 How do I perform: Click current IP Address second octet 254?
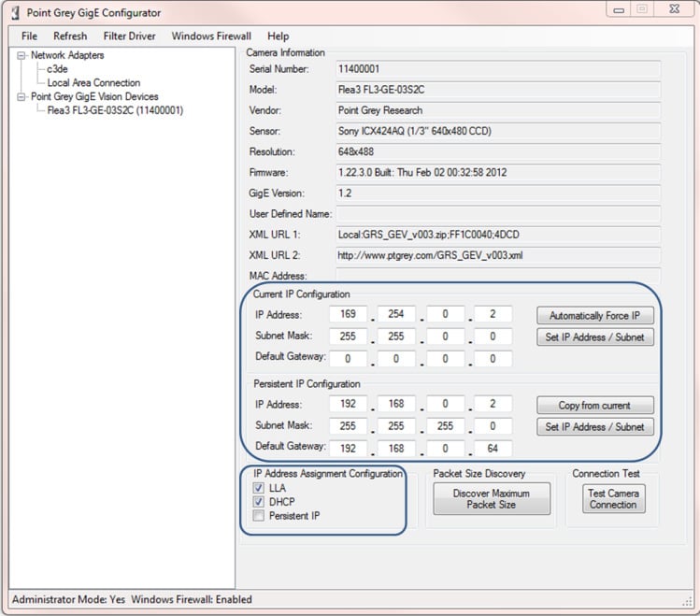tap(396, 314)
